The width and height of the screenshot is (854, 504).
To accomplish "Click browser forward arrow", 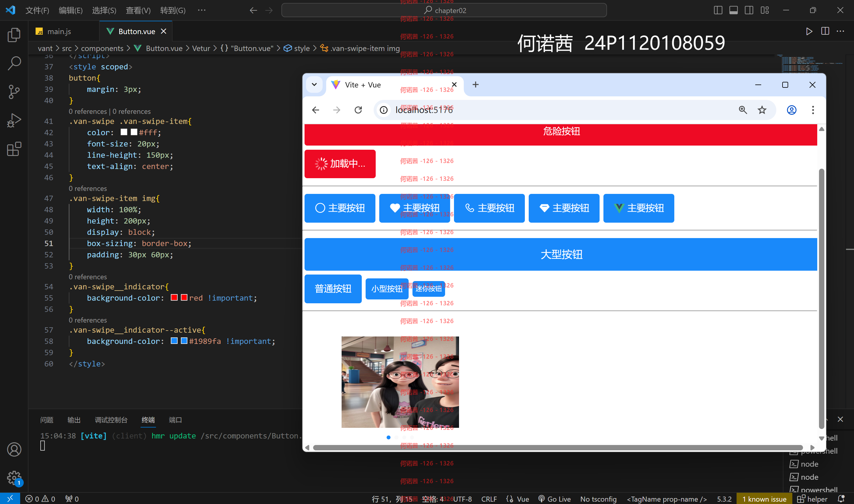I will point(337,110).
